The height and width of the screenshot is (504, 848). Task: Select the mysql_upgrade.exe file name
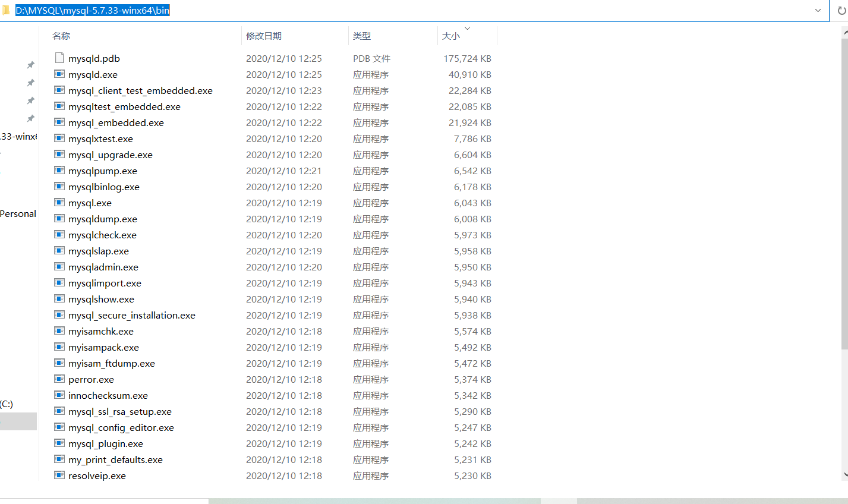pyautogui.click(x=111, y=155)
